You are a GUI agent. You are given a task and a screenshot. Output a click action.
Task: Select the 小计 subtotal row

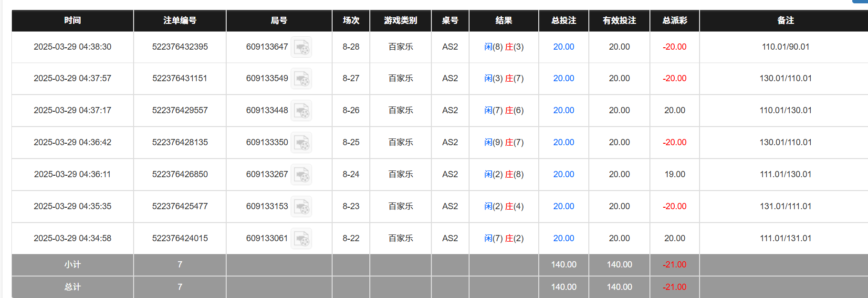pyautogui.click(x=72, y=265)
